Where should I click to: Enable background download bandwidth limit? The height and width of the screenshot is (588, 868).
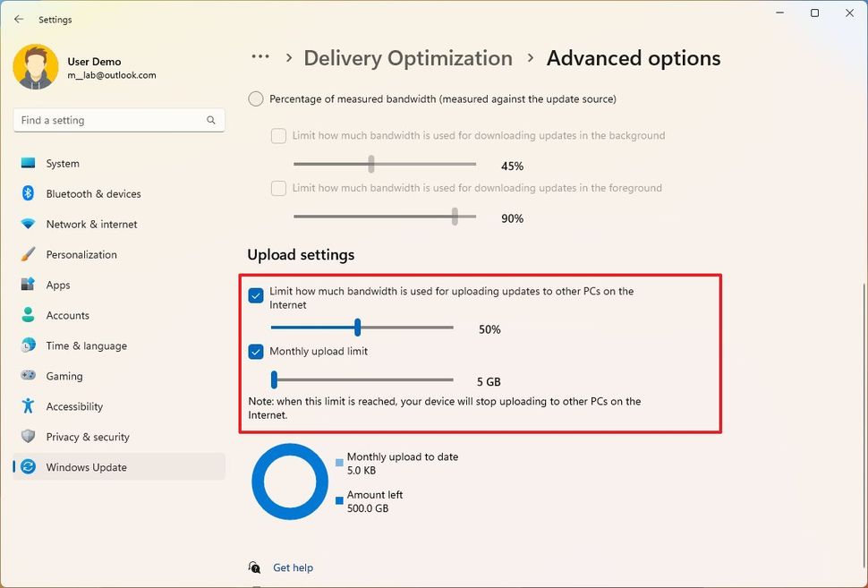[277, 135]
